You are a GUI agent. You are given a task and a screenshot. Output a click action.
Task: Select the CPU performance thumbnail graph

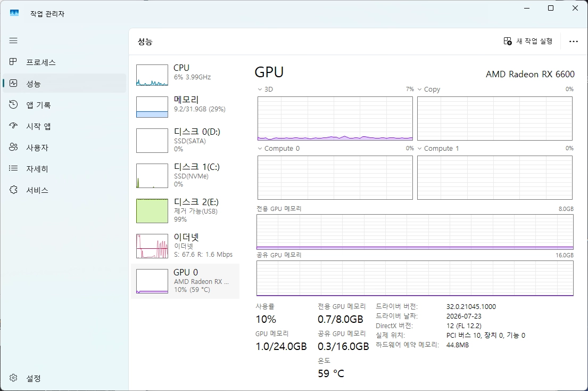(x=152, y=75)
